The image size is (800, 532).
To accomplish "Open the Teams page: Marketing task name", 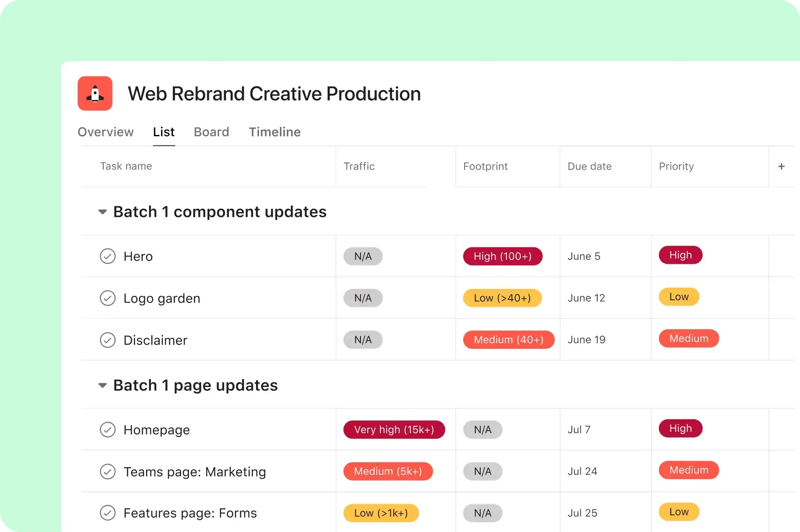I will click(x=195, y=472).
